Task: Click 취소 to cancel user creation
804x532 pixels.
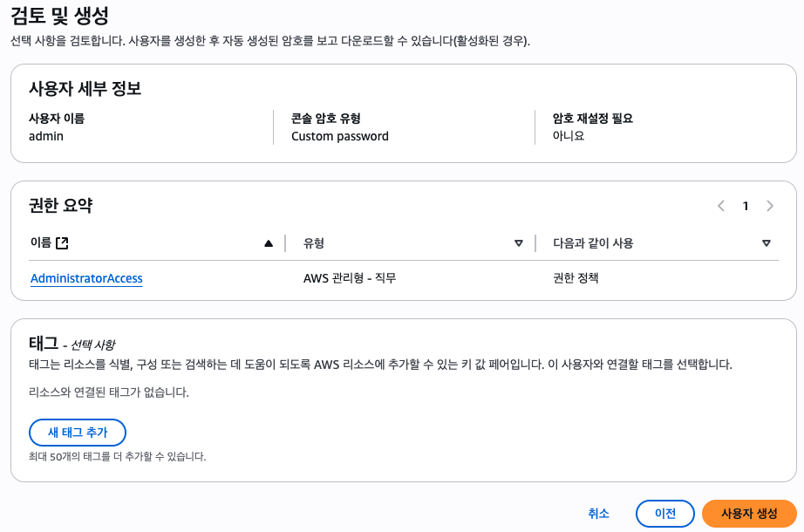Action: pos(598,514)
